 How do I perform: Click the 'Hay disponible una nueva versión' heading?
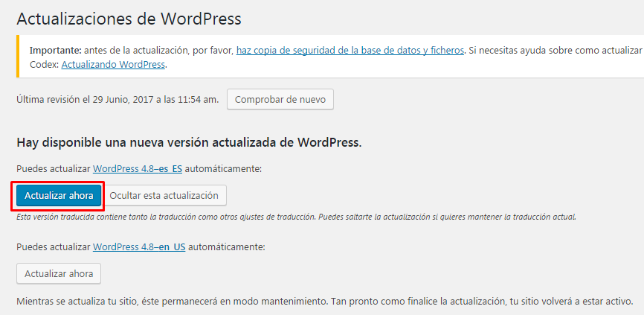190,142
